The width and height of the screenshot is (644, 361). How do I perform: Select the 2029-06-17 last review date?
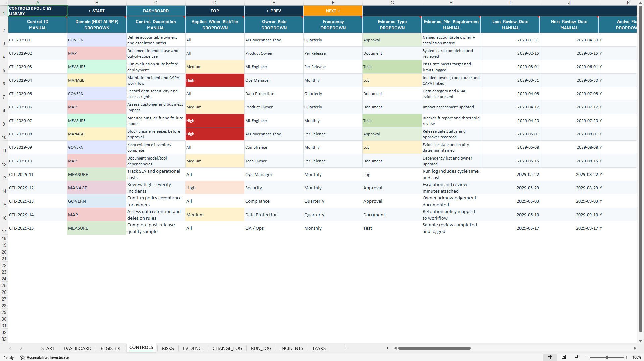[x=510, y=228]
